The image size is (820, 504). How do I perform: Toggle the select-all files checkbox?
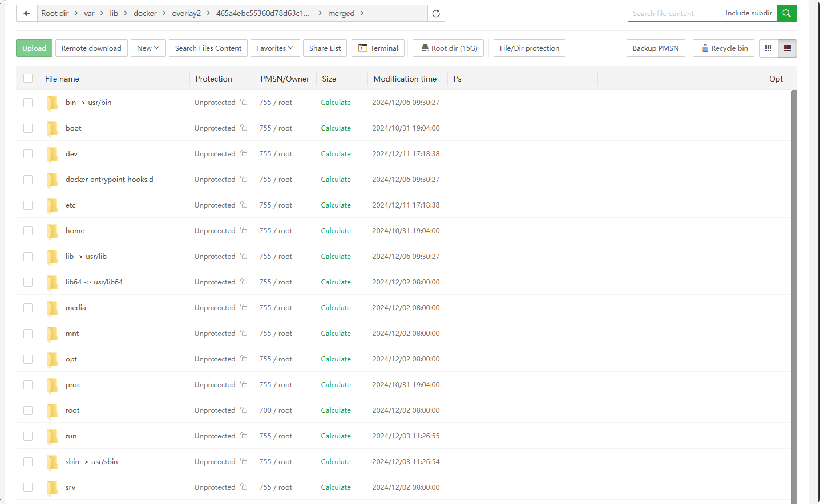click(28, 79)
